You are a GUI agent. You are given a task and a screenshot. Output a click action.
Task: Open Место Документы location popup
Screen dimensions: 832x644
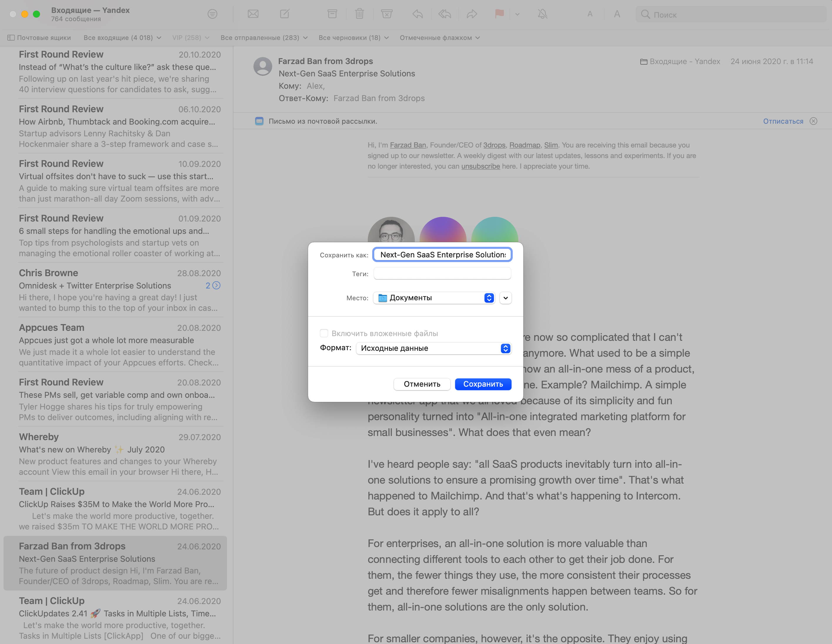pos(434,298)
